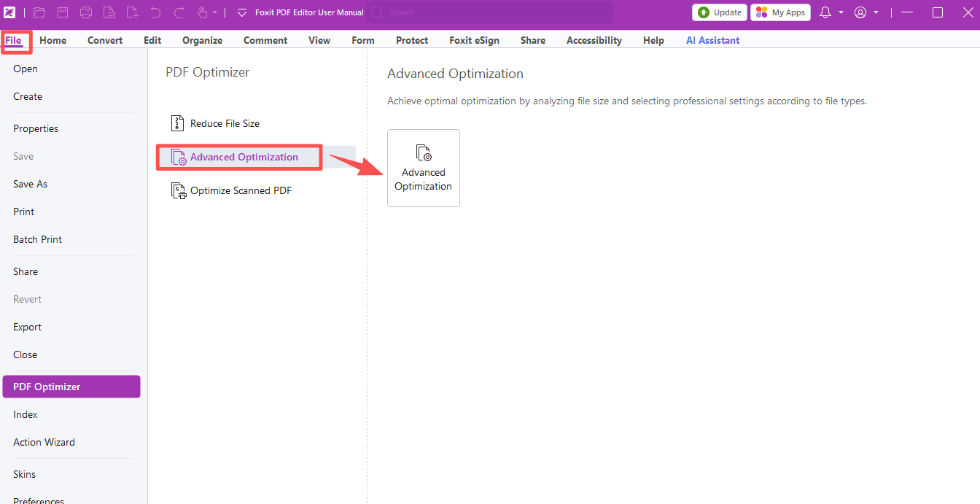Click the Update button
The height and width of the screenshot is (504, 980).
(x=719, y=12)
